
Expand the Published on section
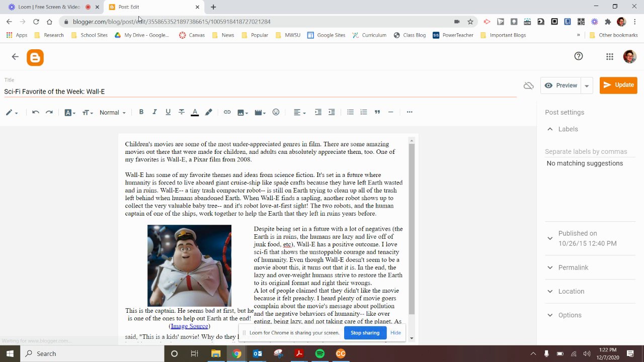tap(550, 238)
